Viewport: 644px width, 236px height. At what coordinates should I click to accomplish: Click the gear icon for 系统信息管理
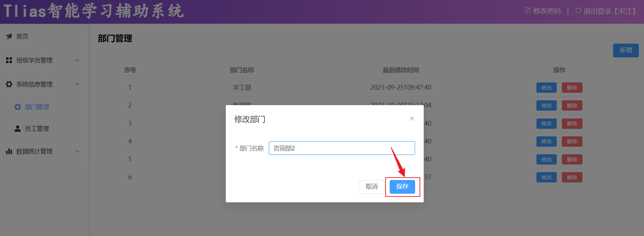coord(9,84)
